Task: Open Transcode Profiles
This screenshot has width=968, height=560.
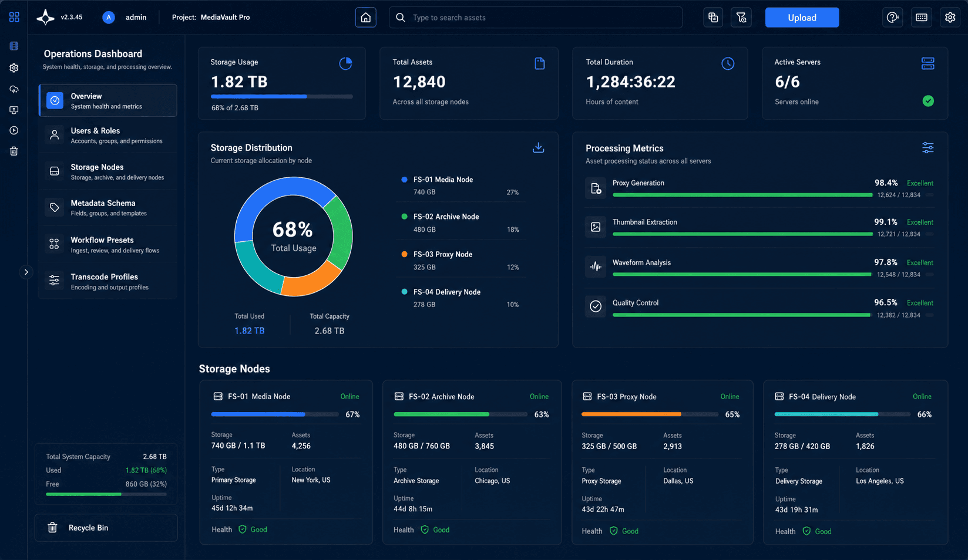Action: pyautogui.click(x=108, y=281)
